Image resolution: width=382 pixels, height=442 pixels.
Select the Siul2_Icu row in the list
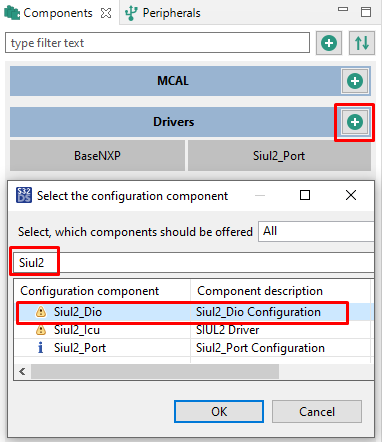click(193, 330)
